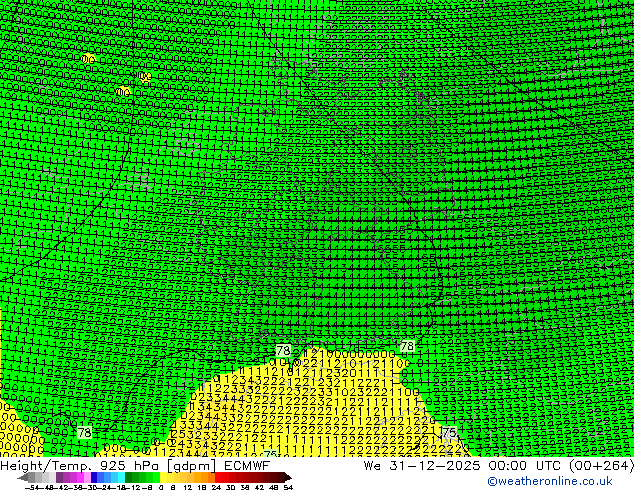Click the date We 31-12-2025
The image size is (634, 490).
[x=422, y=466]
